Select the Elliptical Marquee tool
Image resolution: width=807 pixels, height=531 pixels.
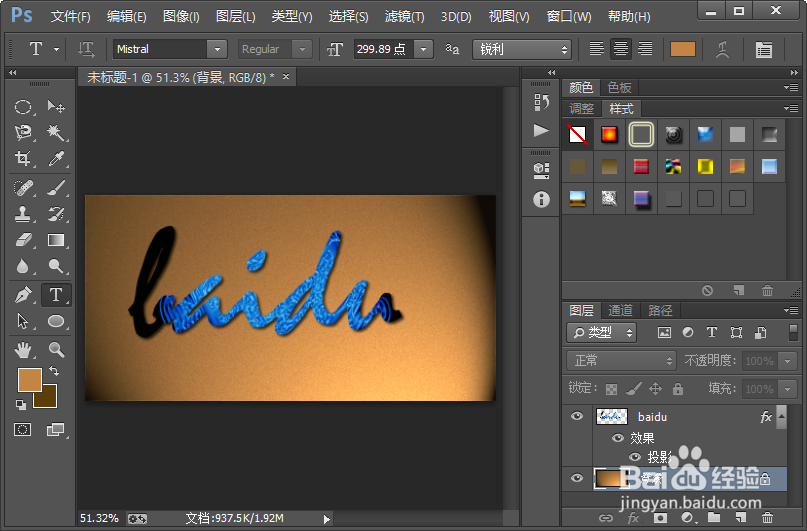click(22, 107)
